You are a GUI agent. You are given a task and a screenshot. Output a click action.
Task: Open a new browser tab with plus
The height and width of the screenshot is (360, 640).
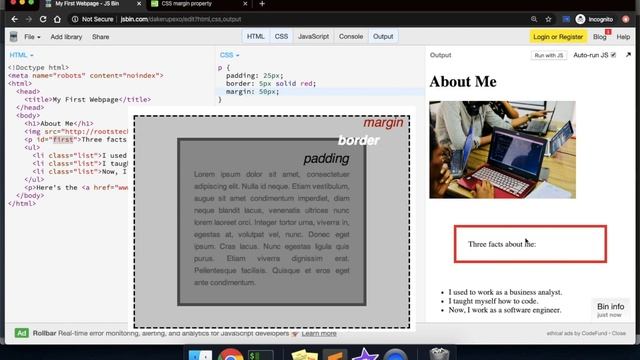[262, 4]
